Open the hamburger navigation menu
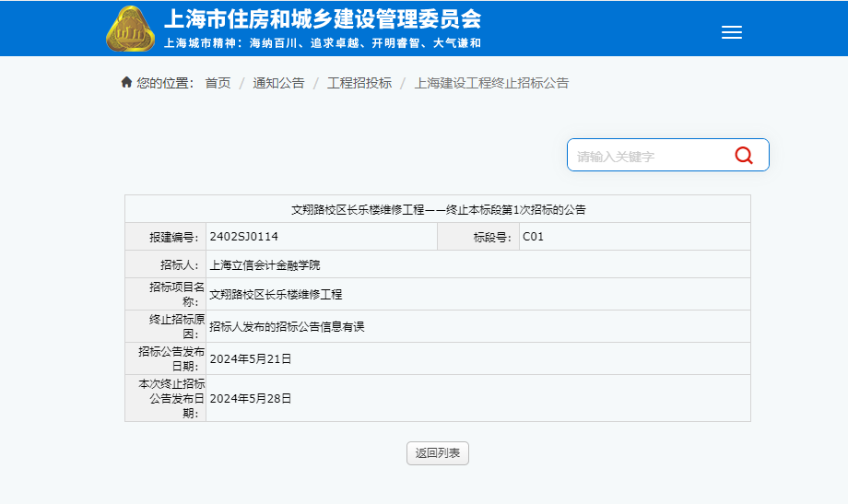The height and width of the screenshot is (504, 848). coord(731,32)
